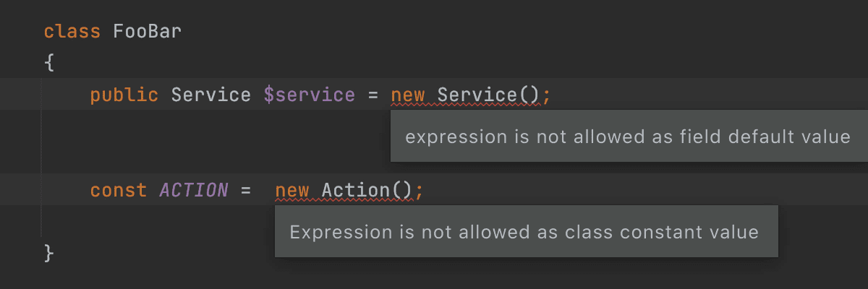Viewport: 868px width, 289px height.
Task: Click the underlined new Service() expression
Action: [x=466, y=95]
